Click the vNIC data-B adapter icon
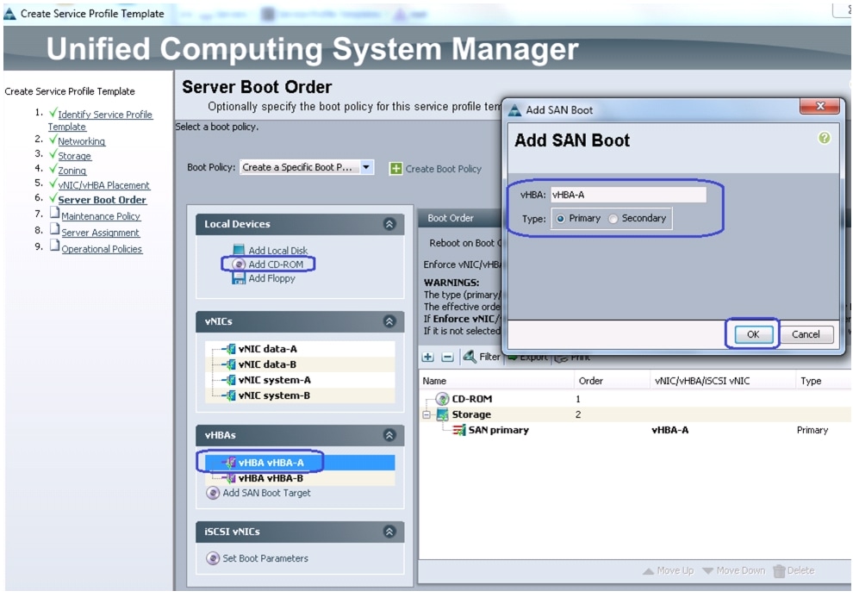Screen dimensions: 853x616 [x=231, y=364]
